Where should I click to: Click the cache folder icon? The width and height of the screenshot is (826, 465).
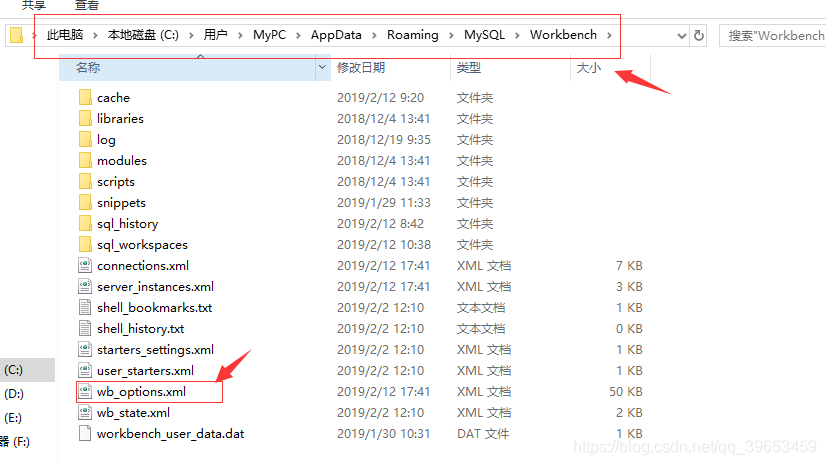[x=85, y=97]
